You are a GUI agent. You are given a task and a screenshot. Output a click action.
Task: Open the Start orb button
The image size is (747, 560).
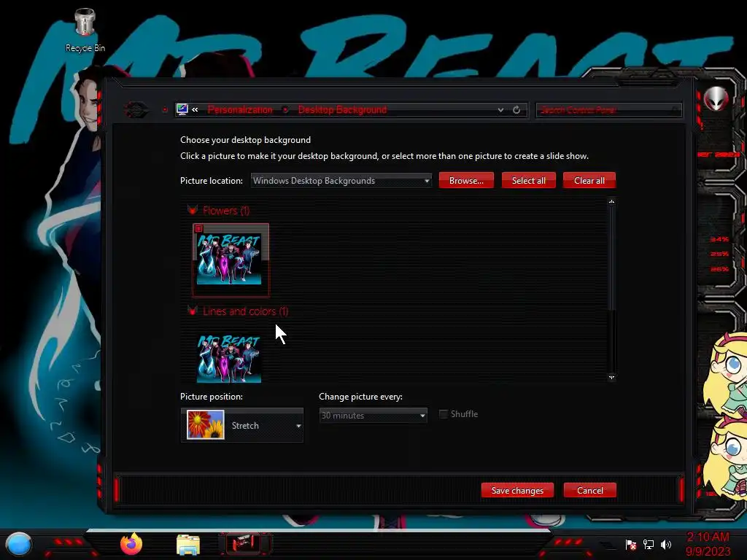coord(18,544)
